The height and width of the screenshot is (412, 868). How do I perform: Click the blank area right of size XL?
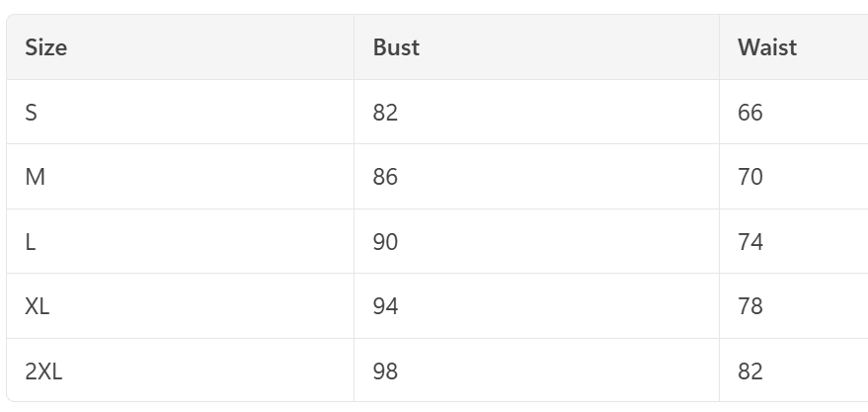[202, 306]
